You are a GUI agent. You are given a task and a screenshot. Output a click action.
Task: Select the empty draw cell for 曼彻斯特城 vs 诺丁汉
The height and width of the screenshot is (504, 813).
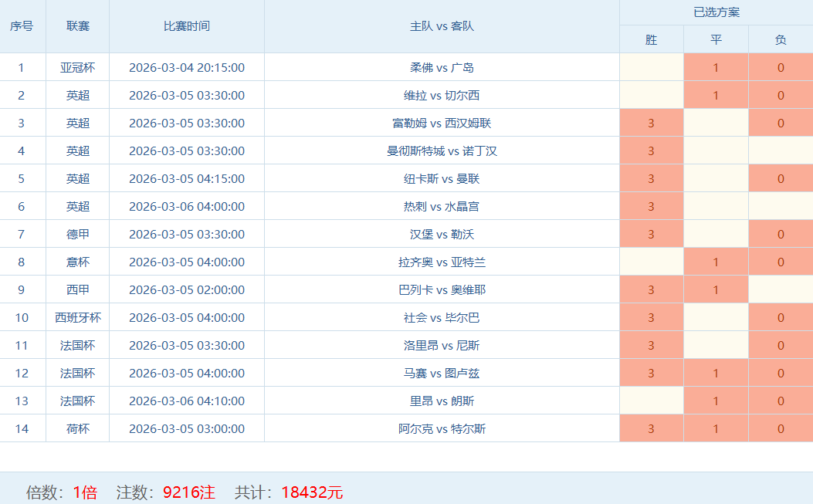[716, 151]
